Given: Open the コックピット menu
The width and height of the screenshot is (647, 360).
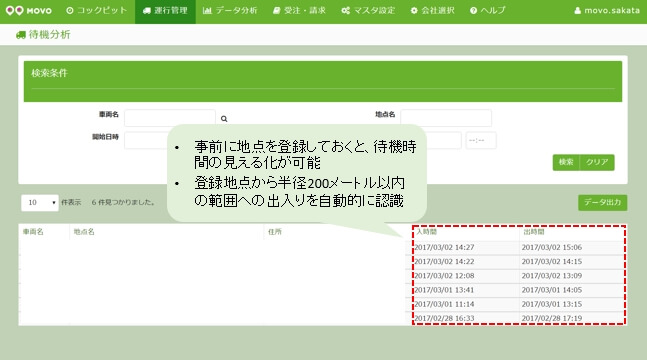Looking at the screenshot, I should (97, 10).
